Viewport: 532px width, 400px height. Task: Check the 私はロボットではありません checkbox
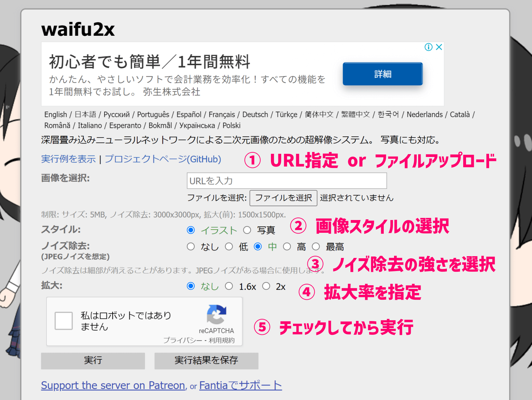click(64, 321)
